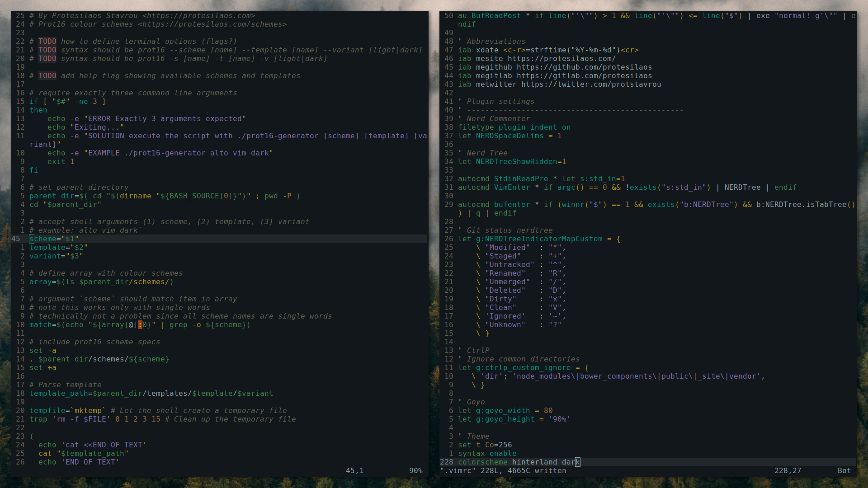868x488 pixels.
Task: Select the colorscheme hinterland_dark entry
Action: (x=518, y=462)
